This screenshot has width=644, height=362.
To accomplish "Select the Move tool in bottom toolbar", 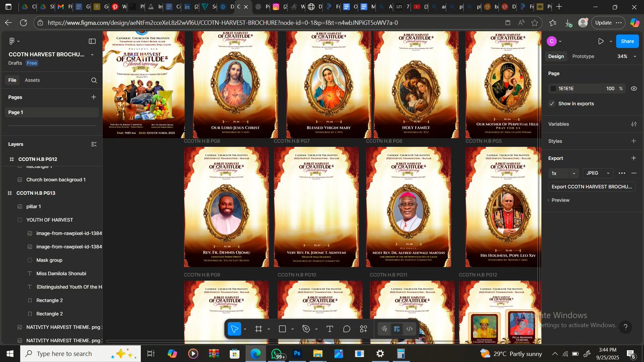I will pos(234,329).
